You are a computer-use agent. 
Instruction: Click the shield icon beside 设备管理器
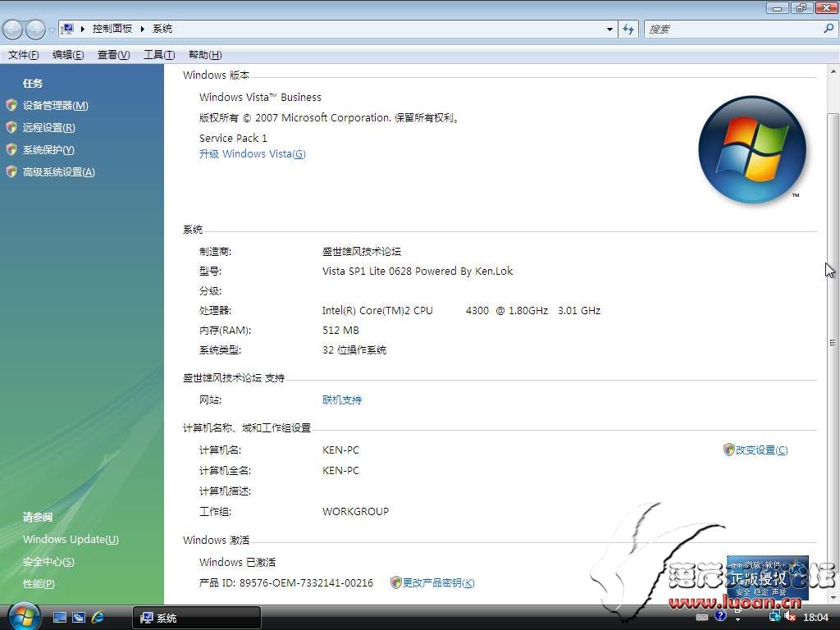click(x=11, y=105)
